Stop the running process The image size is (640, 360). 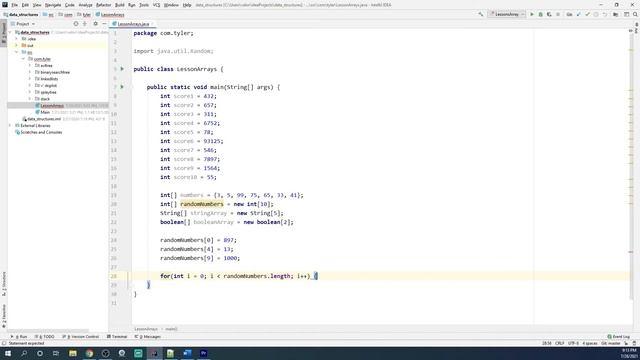(558, 14)
